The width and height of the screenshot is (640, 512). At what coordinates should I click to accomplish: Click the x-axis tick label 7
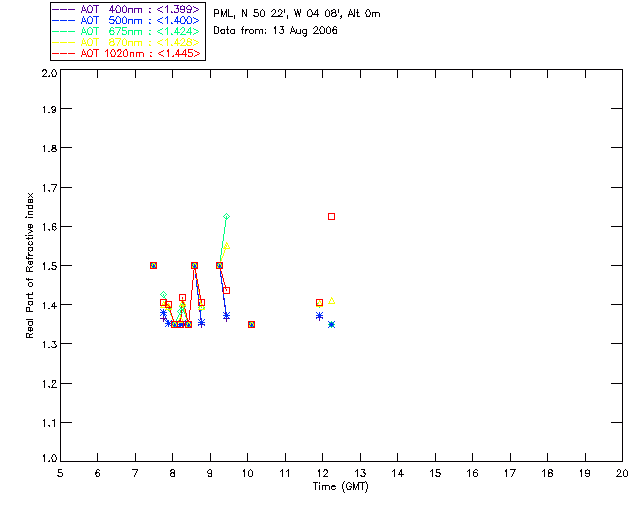[135, 474]
